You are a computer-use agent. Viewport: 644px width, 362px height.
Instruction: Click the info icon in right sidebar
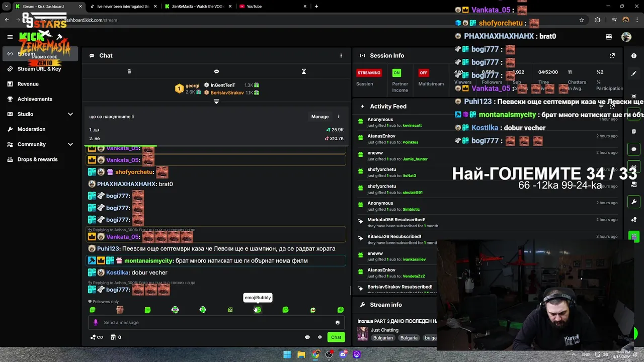[634, 56]
